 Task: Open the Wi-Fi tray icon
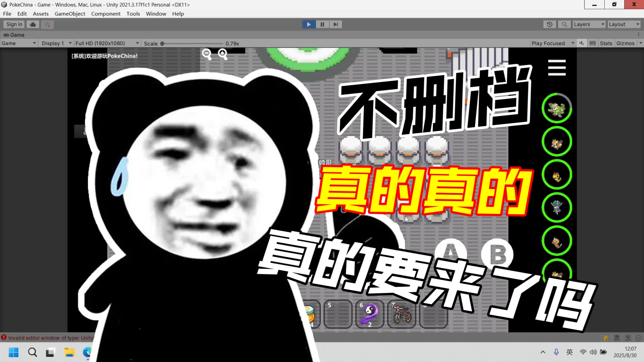coord(583,352)
